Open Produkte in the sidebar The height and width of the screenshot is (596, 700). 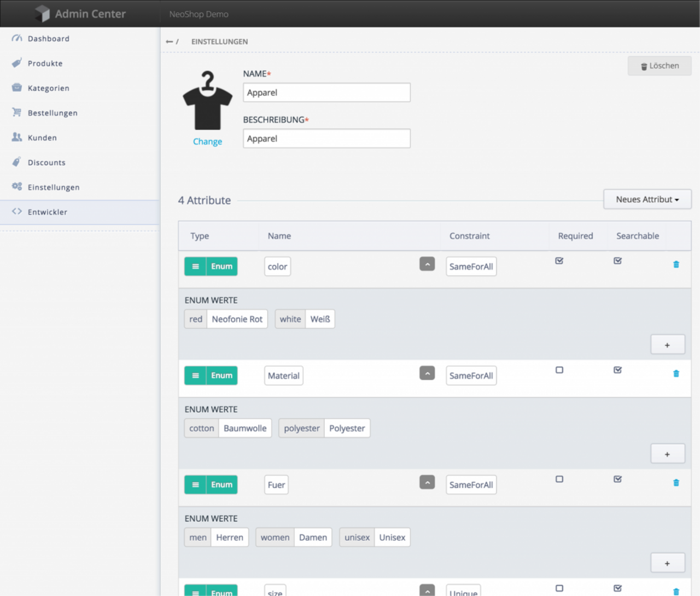coord(45,63)
